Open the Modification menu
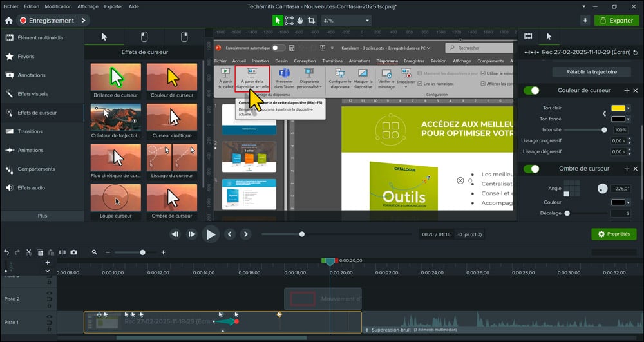Image resolution: width=644 pixels, height=342 pixels. [58, 6]
